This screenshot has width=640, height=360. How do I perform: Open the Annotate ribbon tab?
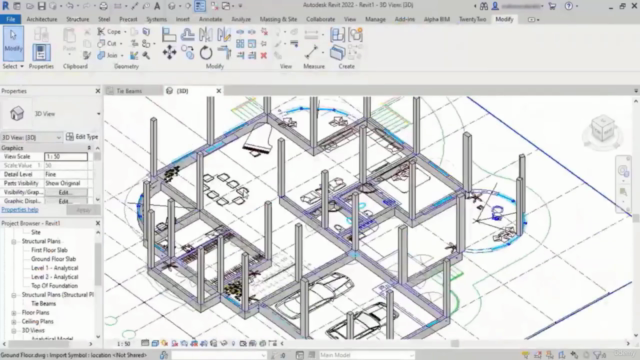point(211,19)
